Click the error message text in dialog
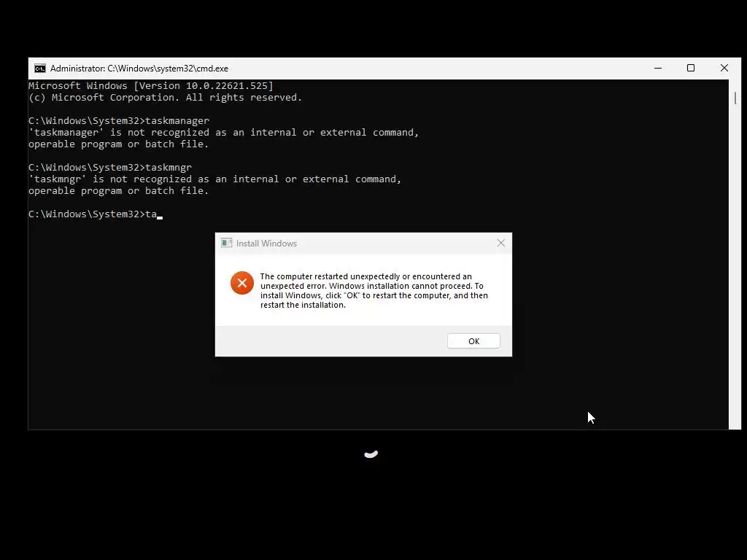 coord(374,290)
